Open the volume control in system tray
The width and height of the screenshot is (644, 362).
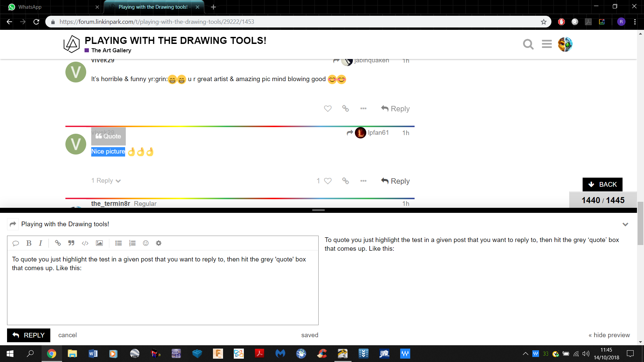(x=586, y=354)
